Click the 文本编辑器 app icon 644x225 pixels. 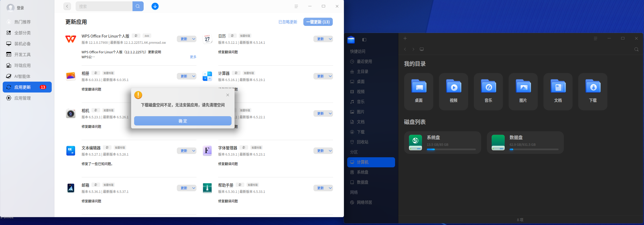71,151
